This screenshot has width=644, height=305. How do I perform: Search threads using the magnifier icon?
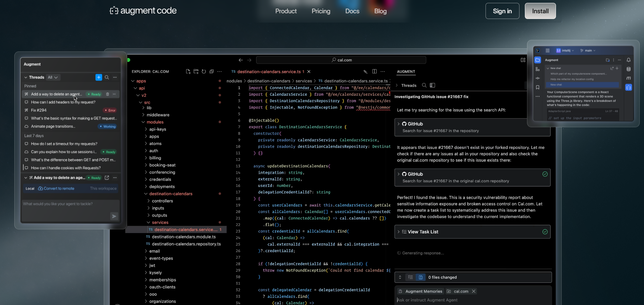107,77
